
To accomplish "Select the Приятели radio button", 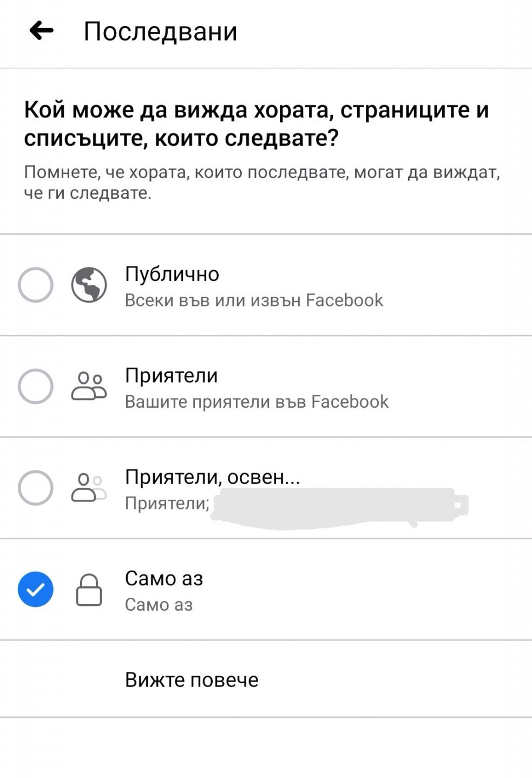I will [x=36, y=386].
